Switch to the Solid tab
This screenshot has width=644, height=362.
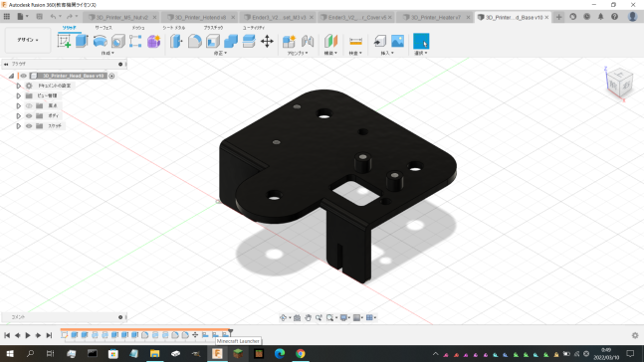69,28
